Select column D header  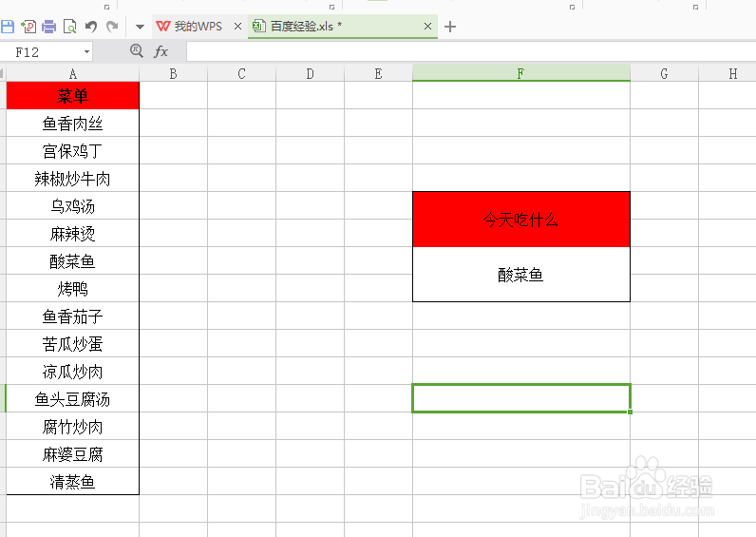[310, 74]
